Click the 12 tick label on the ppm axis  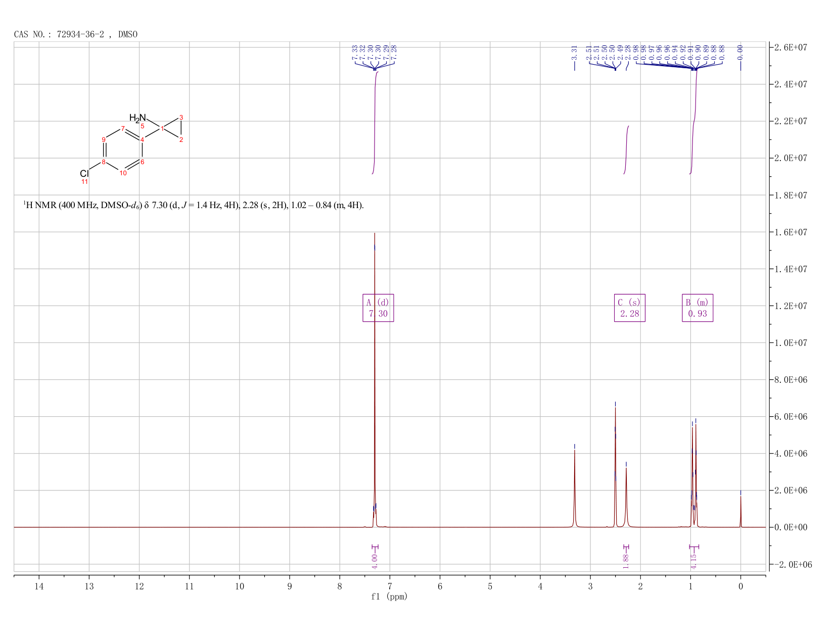pyautogui.click(x=139, y=586)
